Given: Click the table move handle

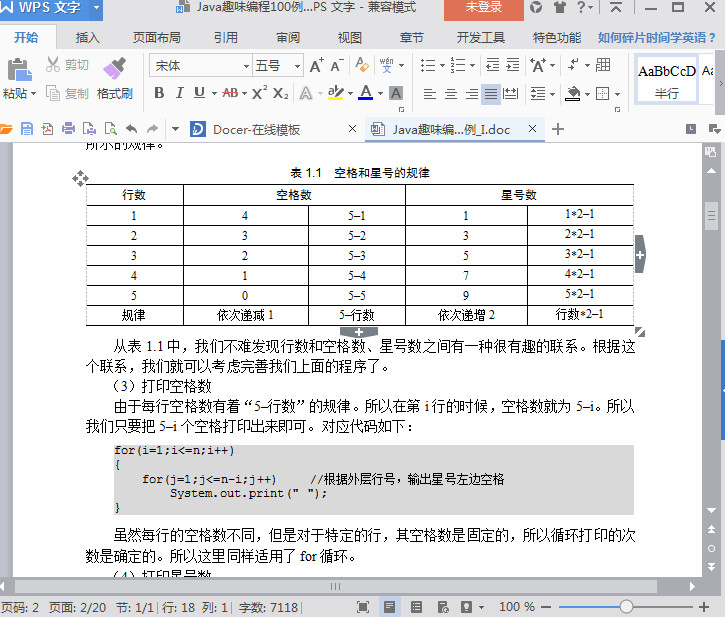Looking at the screenshot, I should coord(80,179).
